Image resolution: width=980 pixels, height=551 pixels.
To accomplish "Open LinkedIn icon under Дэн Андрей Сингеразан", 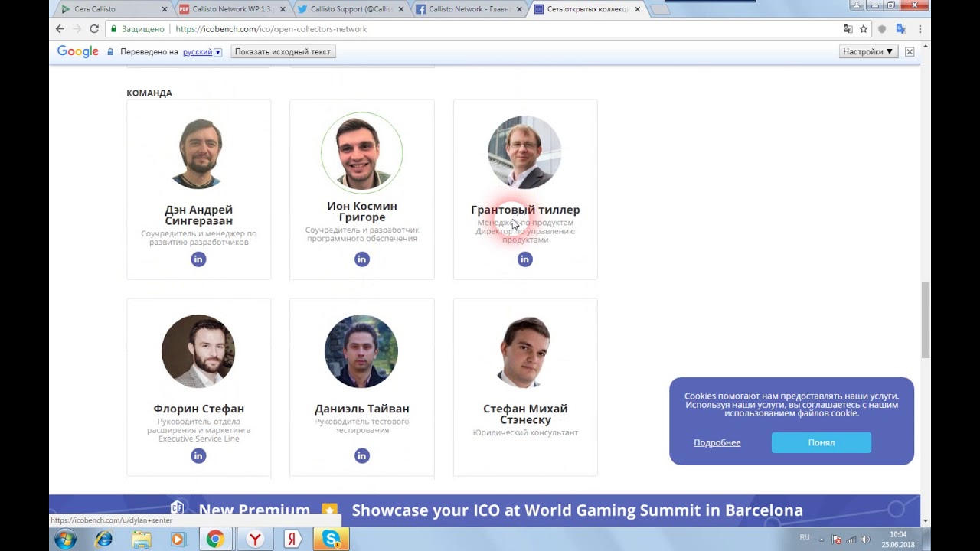I will coord(198,259).
